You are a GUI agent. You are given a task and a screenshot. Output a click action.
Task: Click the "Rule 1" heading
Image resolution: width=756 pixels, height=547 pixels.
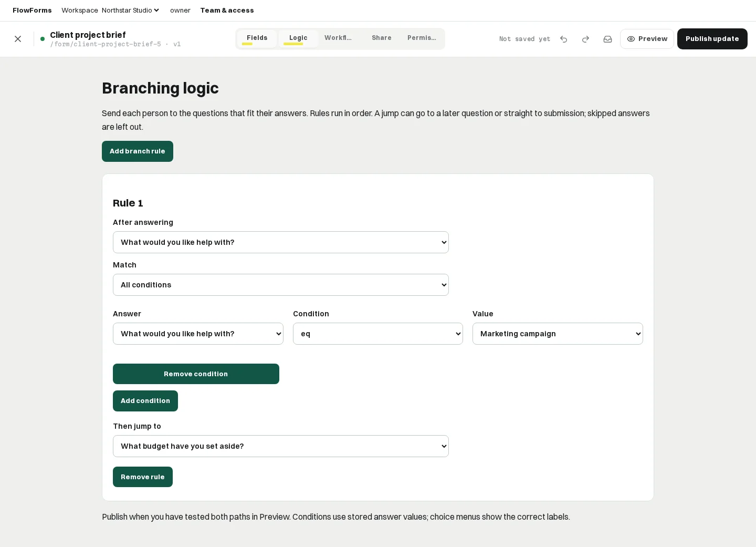(x=128, y=203)
